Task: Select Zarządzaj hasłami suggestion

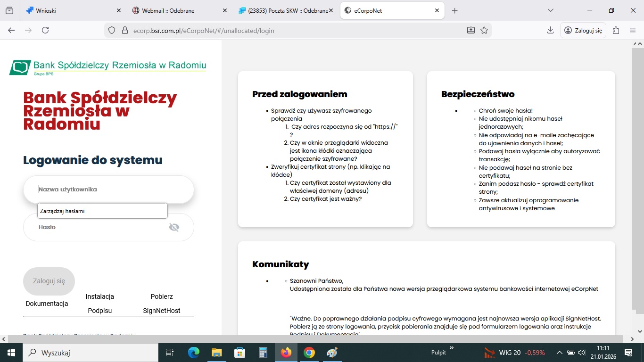Action: tap(102, 211)
